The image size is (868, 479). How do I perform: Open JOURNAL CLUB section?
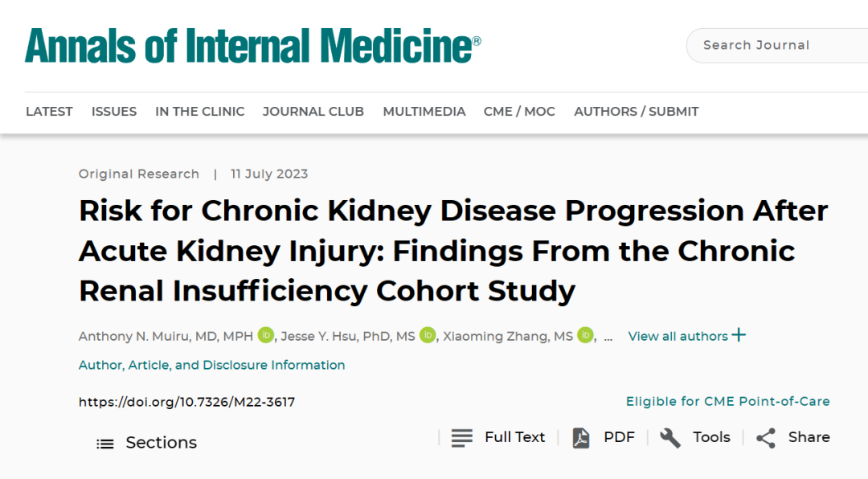pos(313,111)
